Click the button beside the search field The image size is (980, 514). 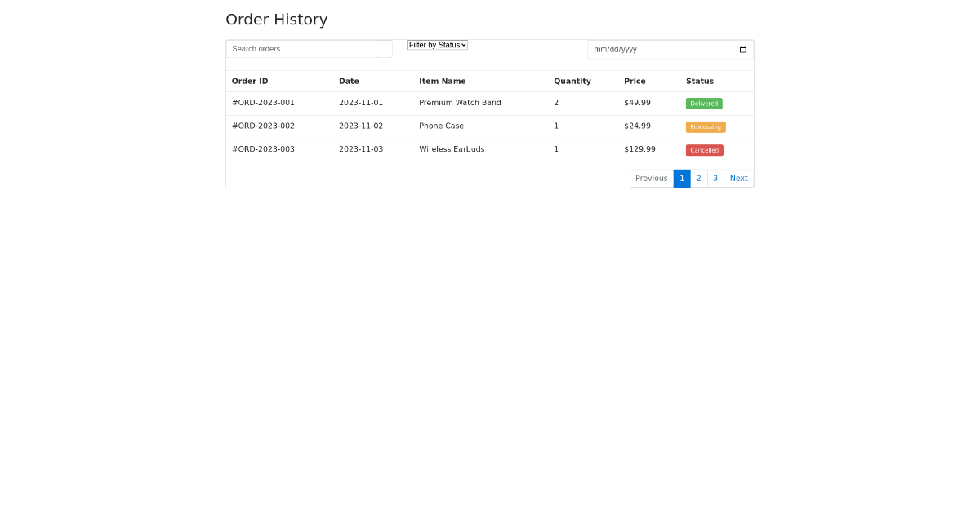(384, 49)
